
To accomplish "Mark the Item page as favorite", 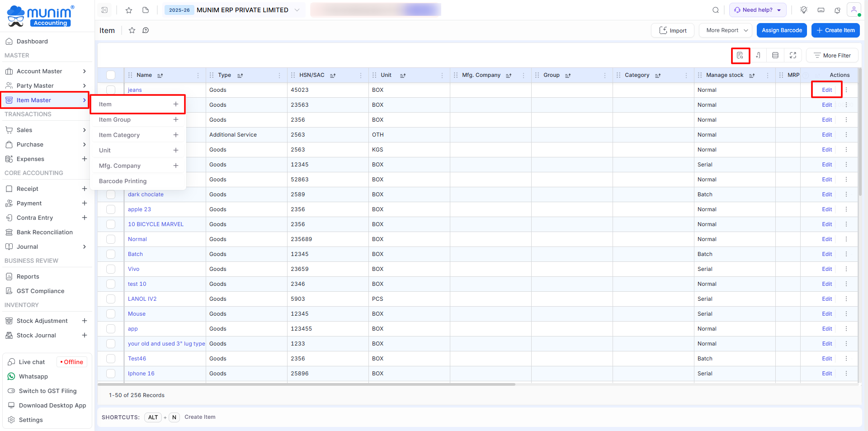I will (132, 30).
